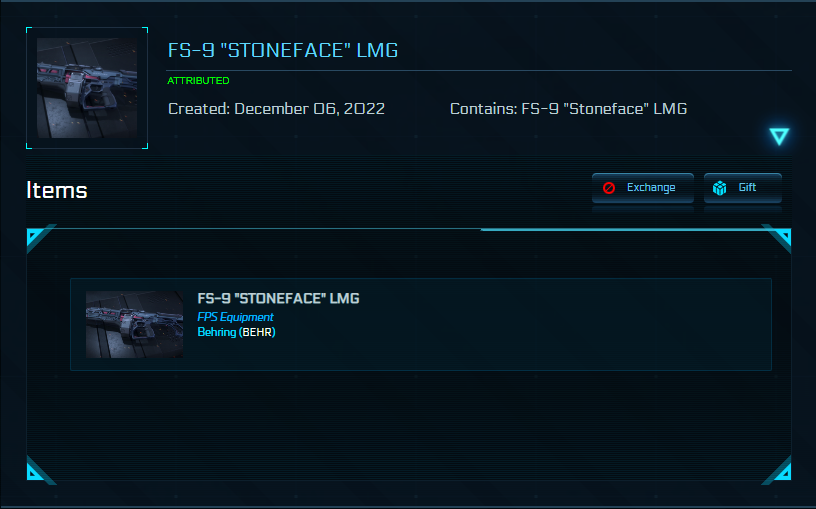The width and height of the screenshot is (816, 509).
Task: Select the Stoneface thumbnail in the Items list
Action: pyautogui.click(x=134, y=324)
